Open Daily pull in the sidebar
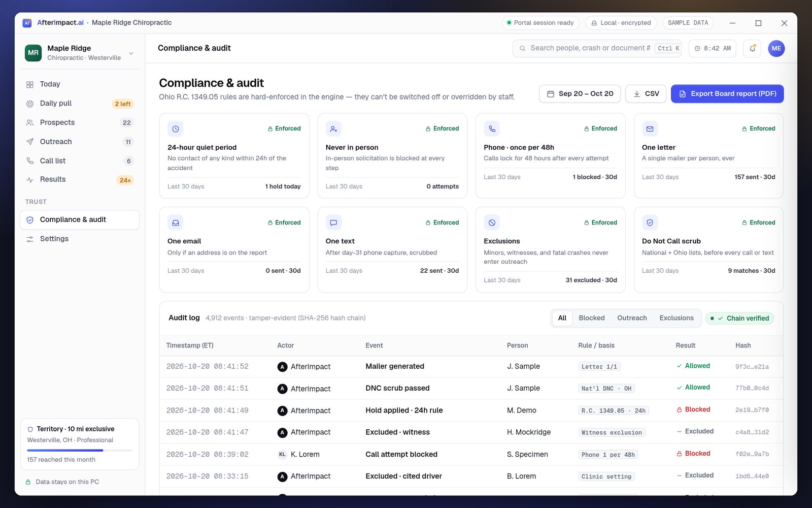Image resolution: width=812 pixels, height=508 pixels. pyautogui.click(x=80, y=104)
